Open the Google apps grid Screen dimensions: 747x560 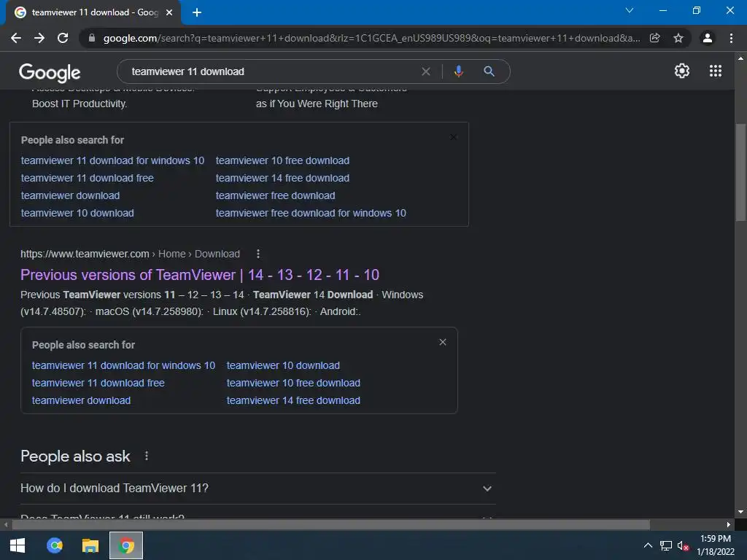[x=716, y=71]
